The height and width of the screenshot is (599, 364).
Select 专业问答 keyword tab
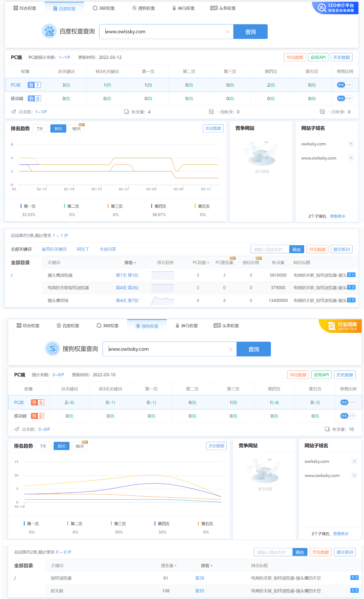pos(108,249)
